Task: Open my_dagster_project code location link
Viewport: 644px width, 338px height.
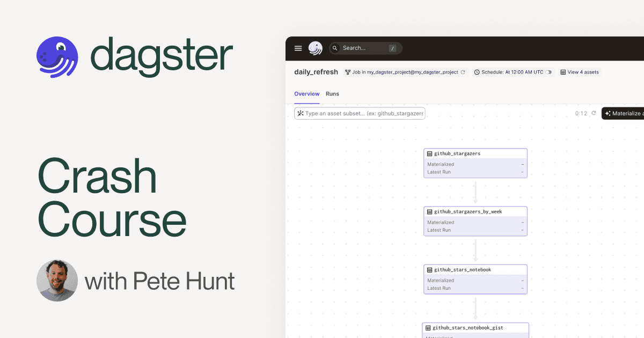Action: pos(413,72)
